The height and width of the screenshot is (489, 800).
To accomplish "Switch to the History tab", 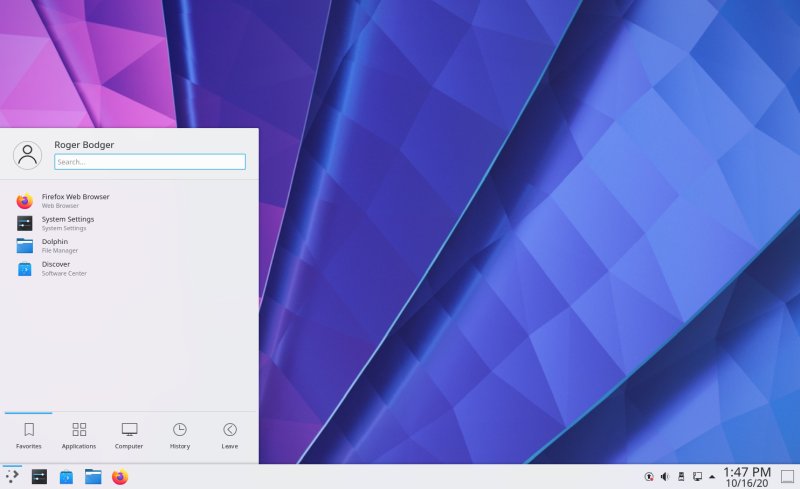I will (180, 436).
